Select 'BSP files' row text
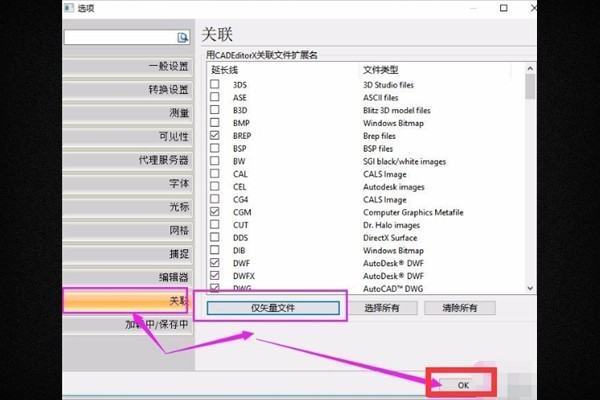 378,149
